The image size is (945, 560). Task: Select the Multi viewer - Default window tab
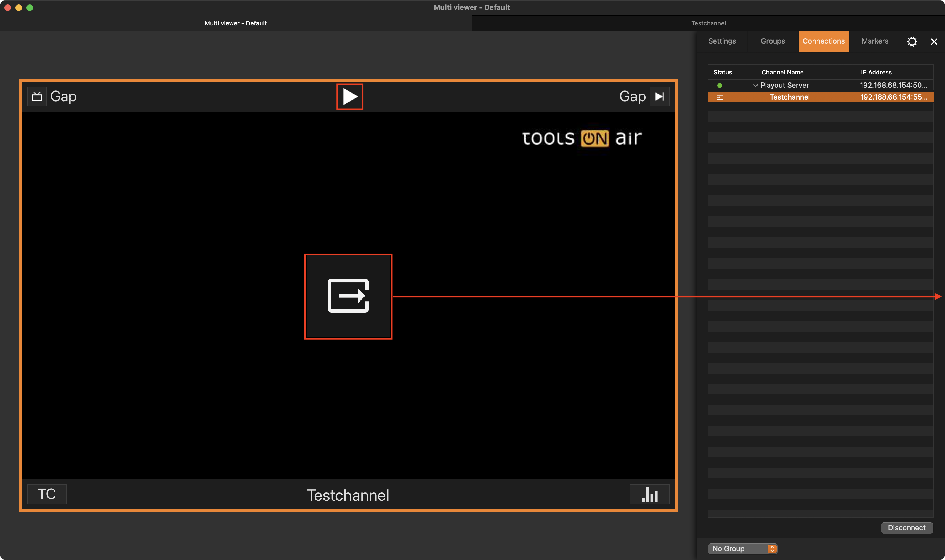(236, 23)
